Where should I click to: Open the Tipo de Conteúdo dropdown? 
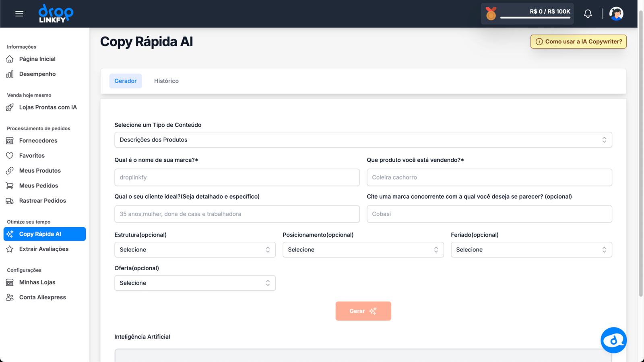coord(363,140)
